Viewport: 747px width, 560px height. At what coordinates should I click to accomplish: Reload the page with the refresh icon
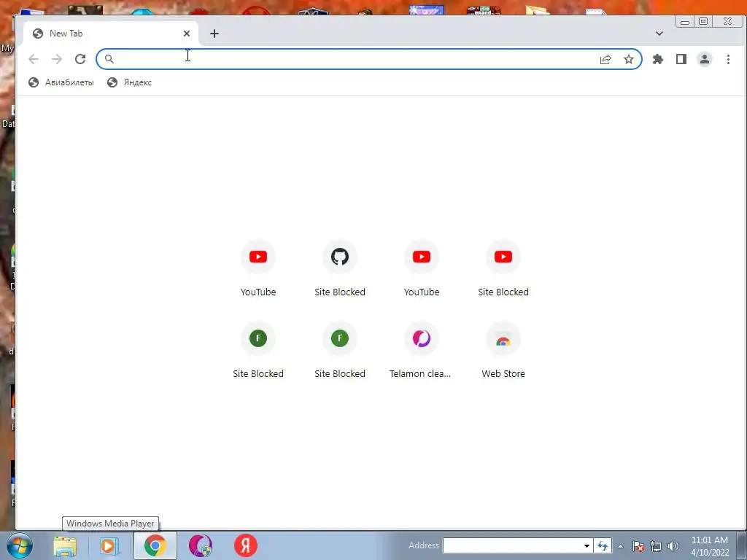[x=80, y=59]
